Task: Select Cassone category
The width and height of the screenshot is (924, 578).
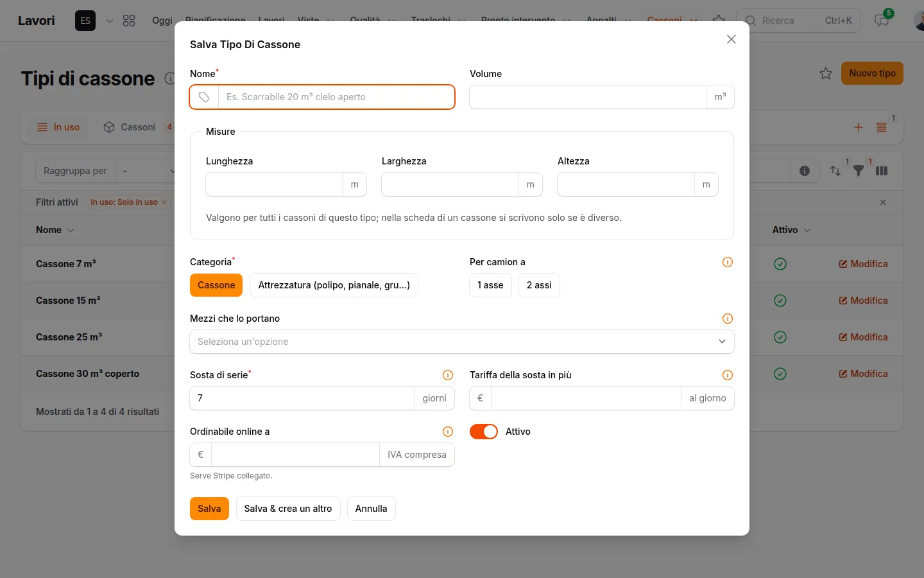Action: [x=216, y=285]
